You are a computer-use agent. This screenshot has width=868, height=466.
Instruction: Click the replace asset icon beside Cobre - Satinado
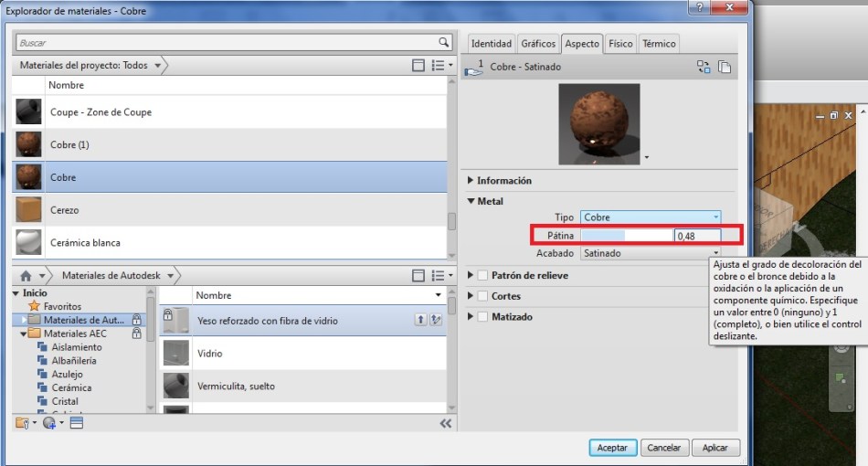[x=703, y=67]
